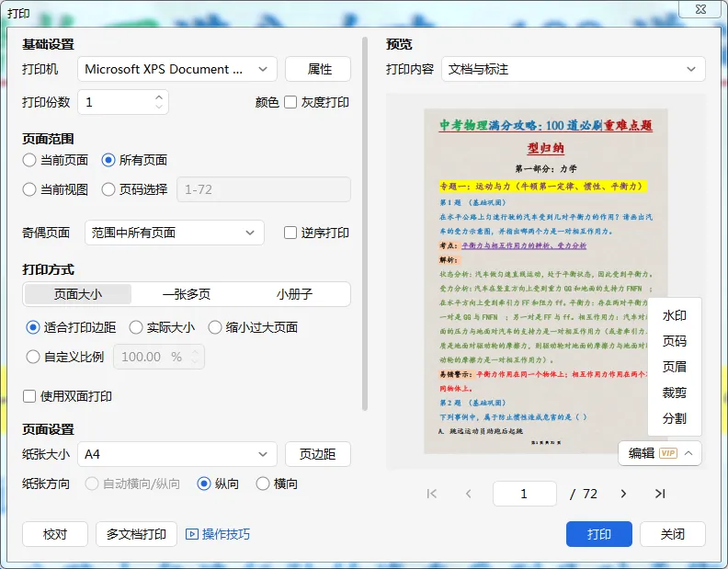Click the VIP badge on 编辑
Image resolution: width=728 pixels, height=569 pixels.
tap(668, 453)
